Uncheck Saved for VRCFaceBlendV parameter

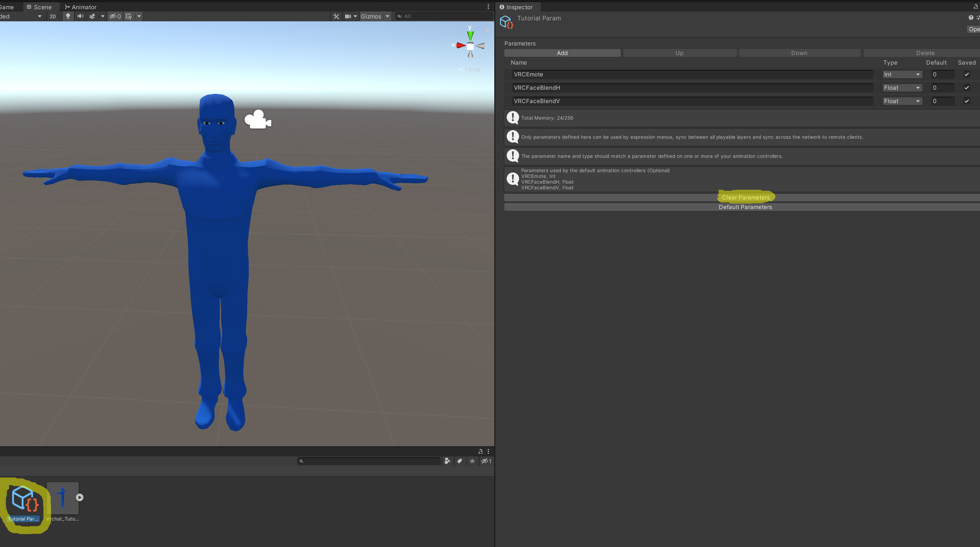click(x=966, y=101)
